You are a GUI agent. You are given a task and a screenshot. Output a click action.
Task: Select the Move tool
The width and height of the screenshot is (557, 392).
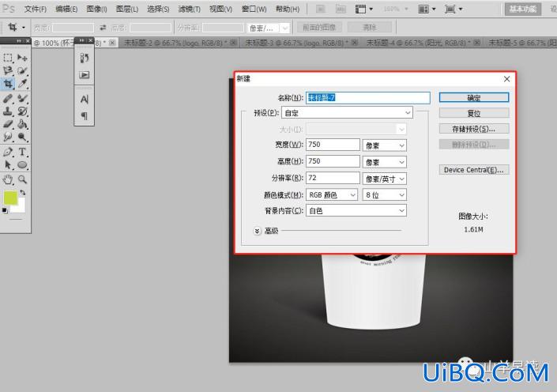coord(22,58)
